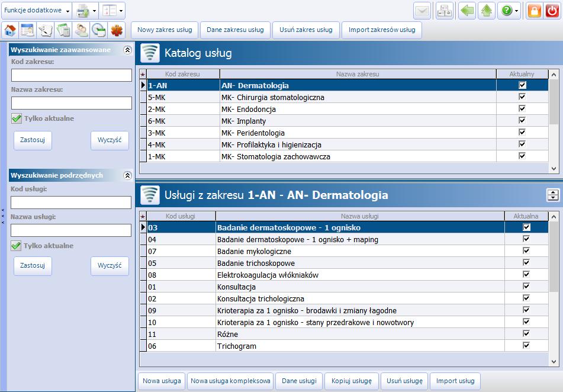Image resolution: width=563 pixels, height=392 pixels.
Task: Click the red power shutdown icon
Action: click(552, 11)
